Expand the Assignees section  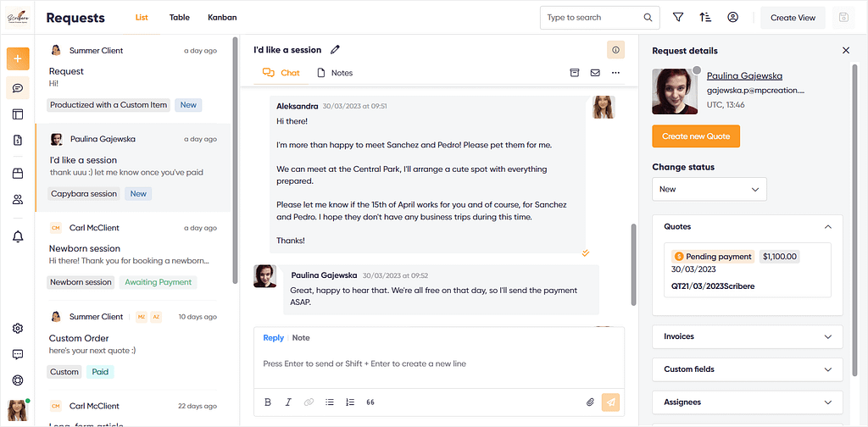coord(748,402)
